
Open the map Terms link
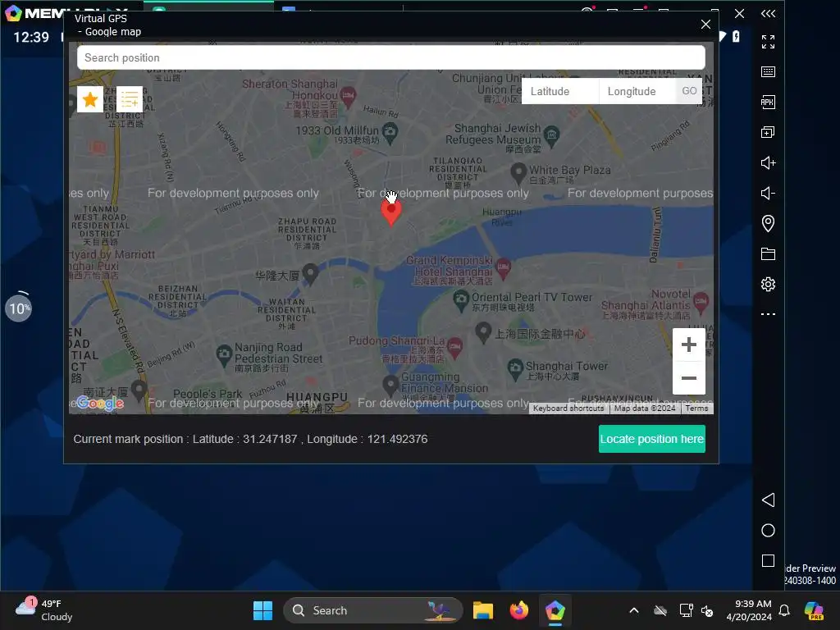tap(696, 409)
